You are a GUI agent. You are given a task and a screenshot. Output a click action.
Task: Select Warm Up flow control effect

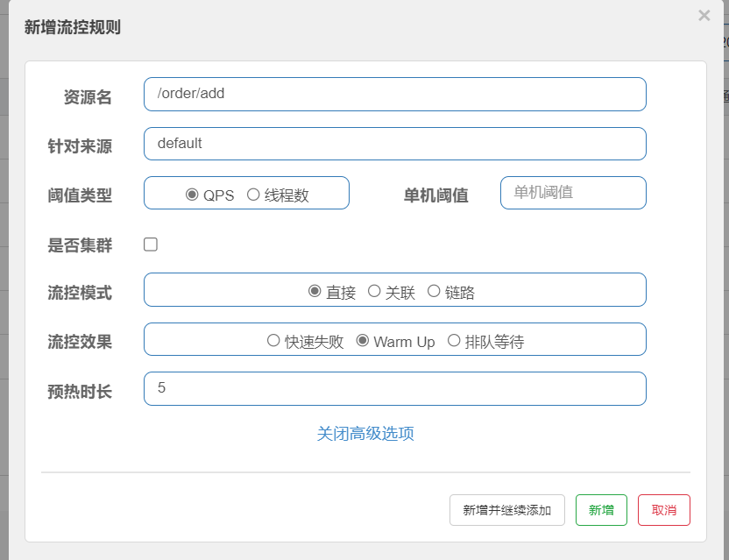click(x=363, y=341)
